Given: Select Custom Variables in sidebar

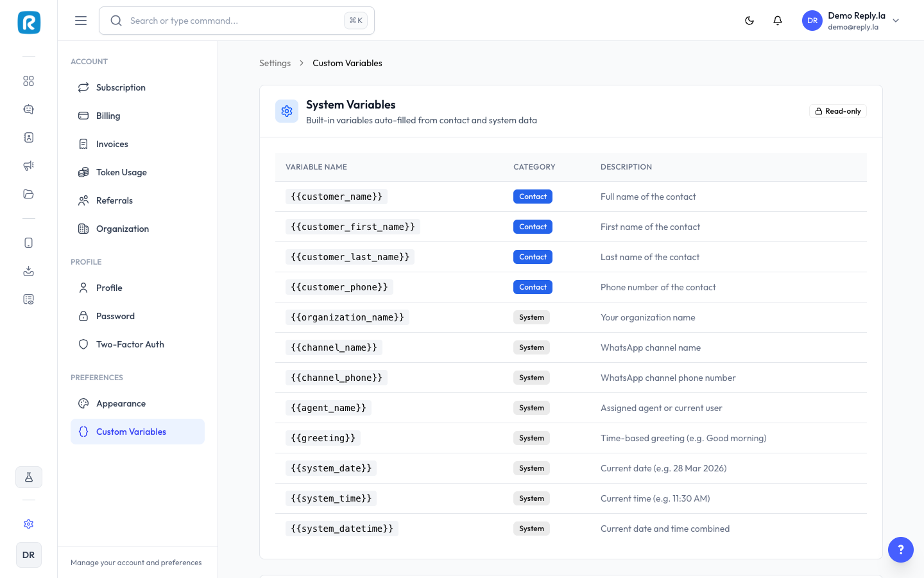Looking at the screenshot, I should click(137, 432).
